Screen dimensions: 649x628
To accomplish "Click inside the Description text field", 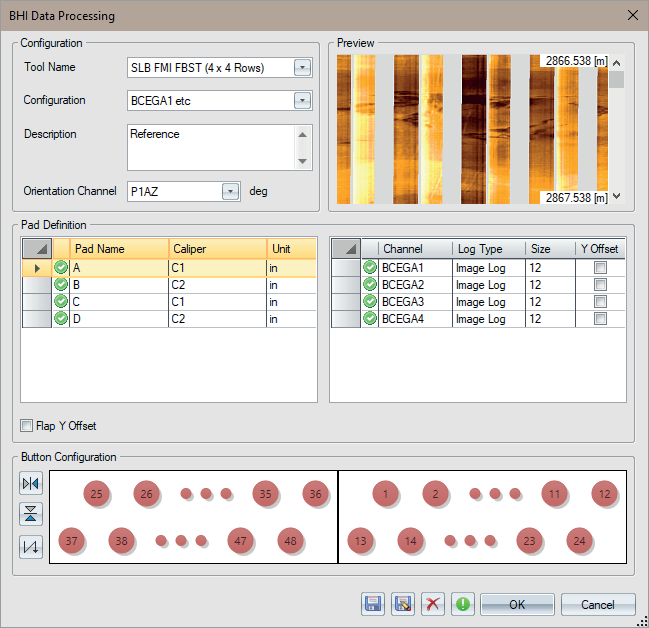I will pos(211,146).
